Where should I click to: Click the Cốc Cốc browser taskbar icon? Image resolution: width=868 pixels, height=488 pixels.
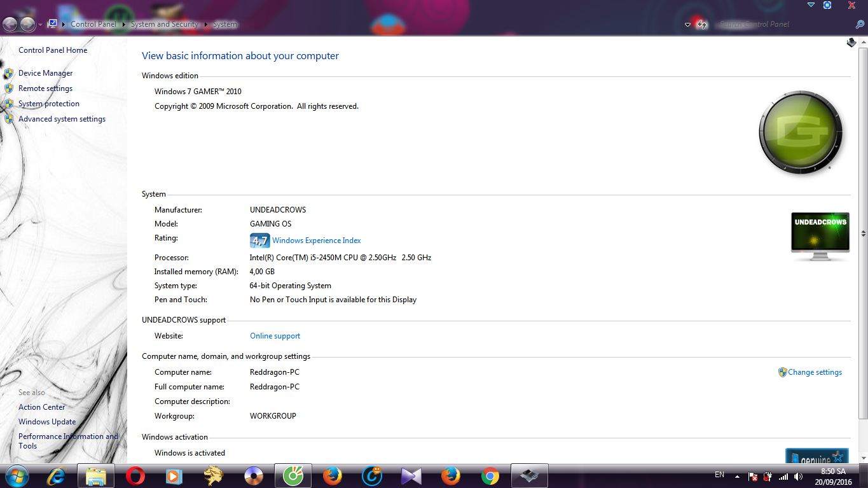point(293,475)
